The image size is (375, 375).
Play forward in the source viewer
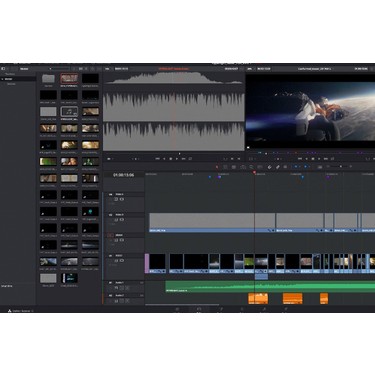pyautogui.click(x=177, y=159)
